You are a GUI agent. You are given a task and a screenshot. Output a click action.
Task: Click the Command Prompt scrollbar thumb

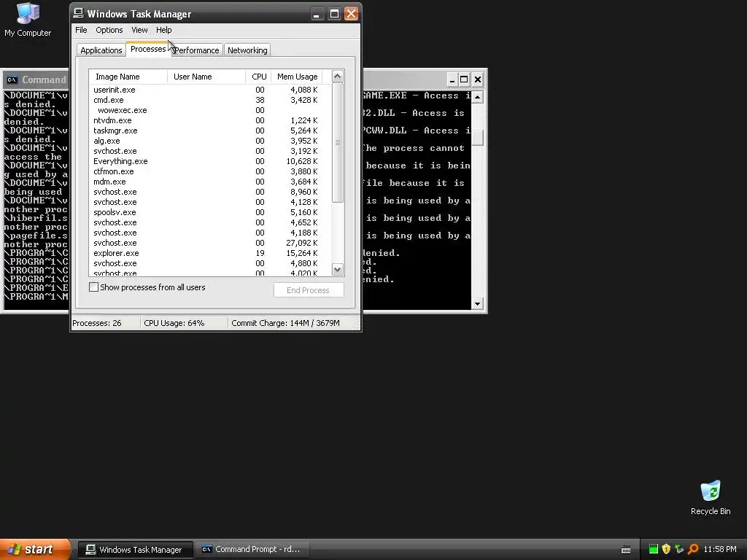[x=477, y=138]
